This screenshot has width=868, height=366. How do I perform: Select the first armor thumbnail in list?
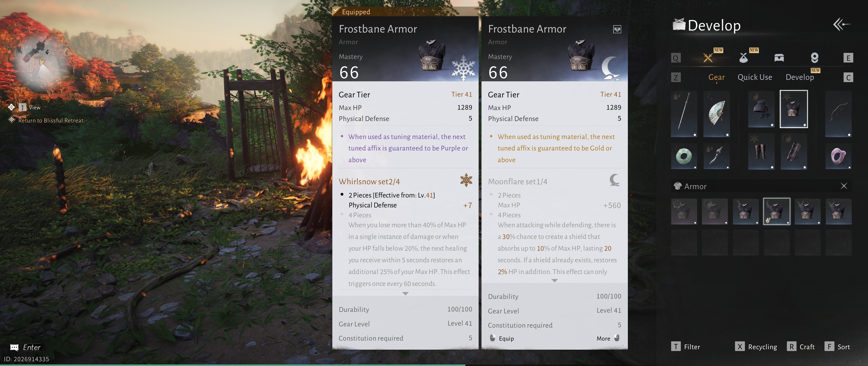(684, 211)
